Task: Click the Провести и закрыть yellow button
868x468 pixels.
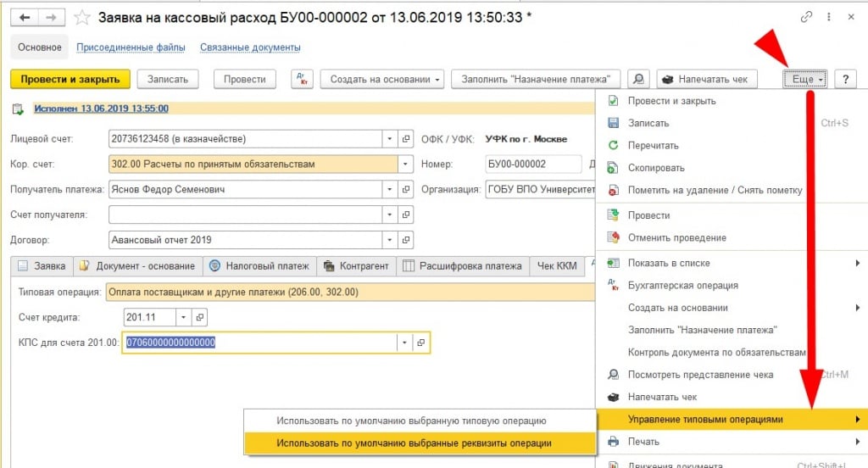Action: pos(70,79)
